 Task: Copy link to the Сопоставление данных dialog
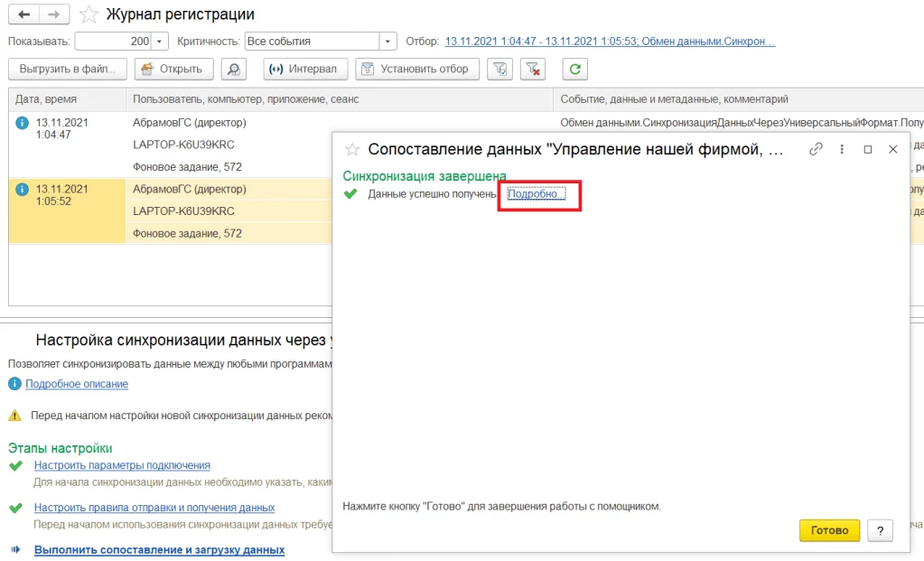pos(816,149)
